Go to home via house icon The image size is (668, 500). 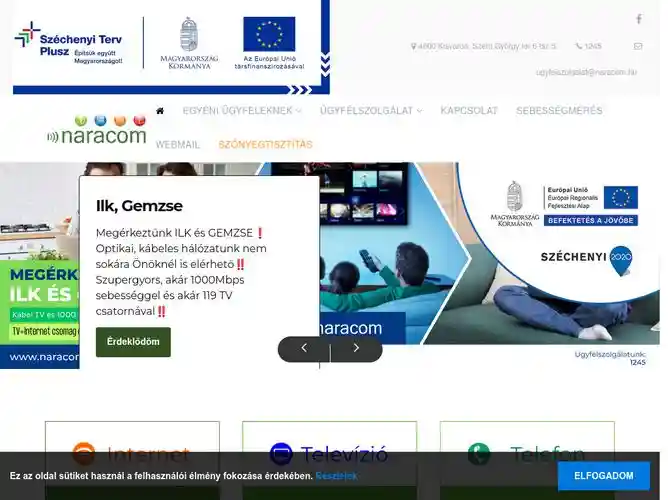(160, 111)
